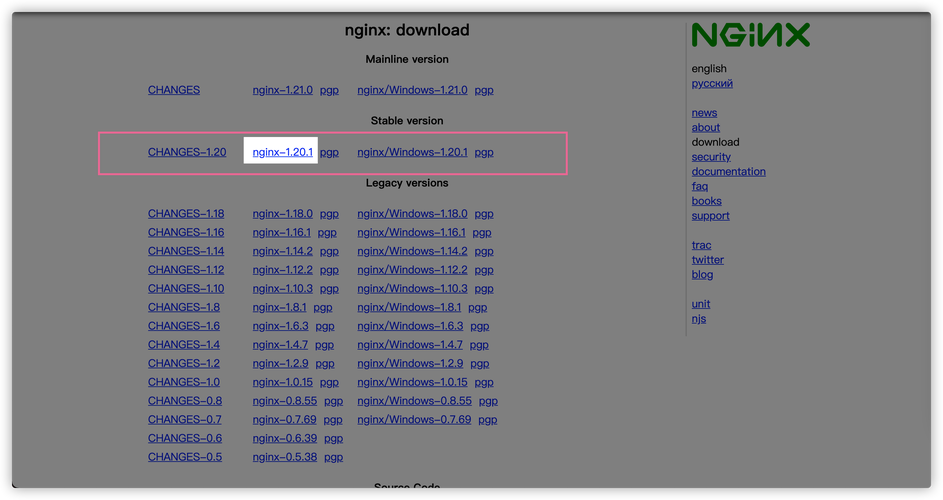943x500 pixels.
Task: Open pgp signature for nginx-1.21.0
Action: pos(329,90)
